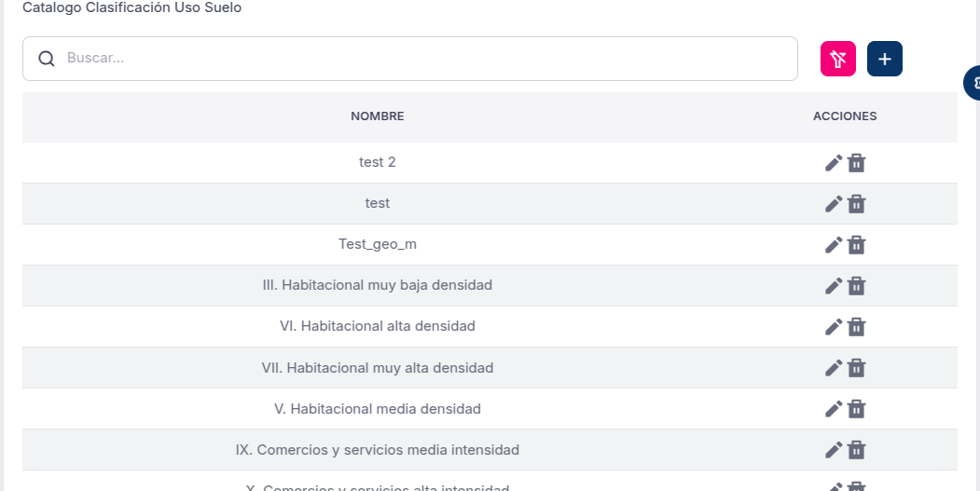Edit the 'test' row with the pencil icon
Image resolution: width=980 pixels, height=491 pixels.
834,204
